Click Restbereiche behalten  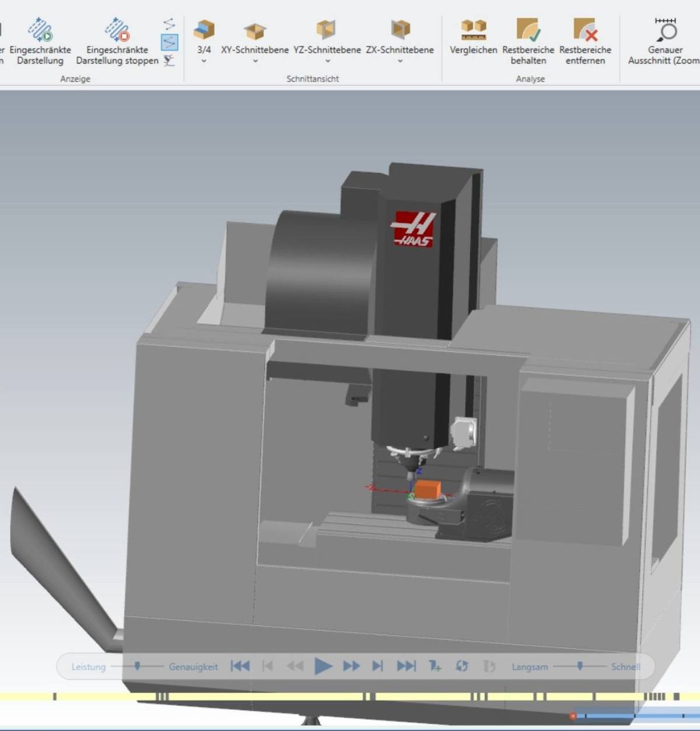tap(528, 41)
